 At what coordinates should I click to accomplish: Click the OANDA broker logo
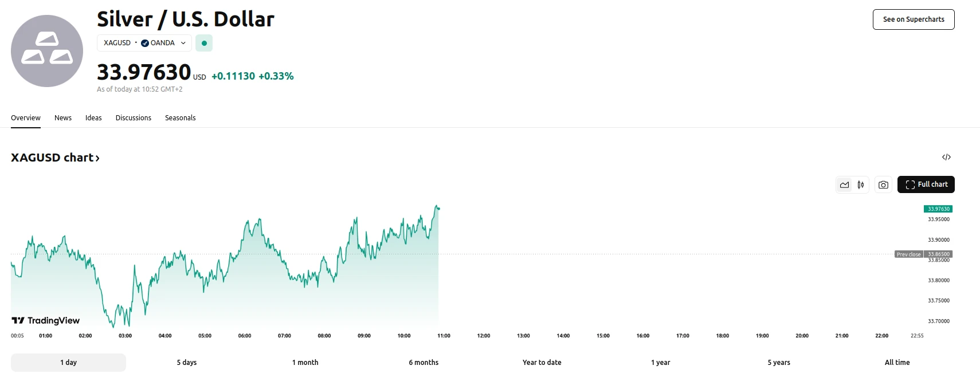click(145, 43)
